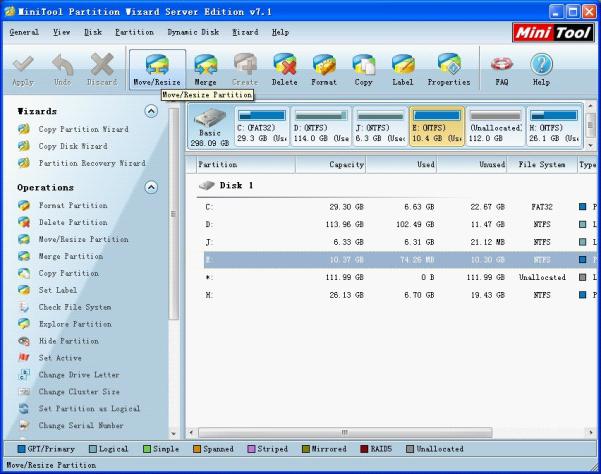601x474 pixels.
Task: Choose Delete Partition operation
Action: 62,222
